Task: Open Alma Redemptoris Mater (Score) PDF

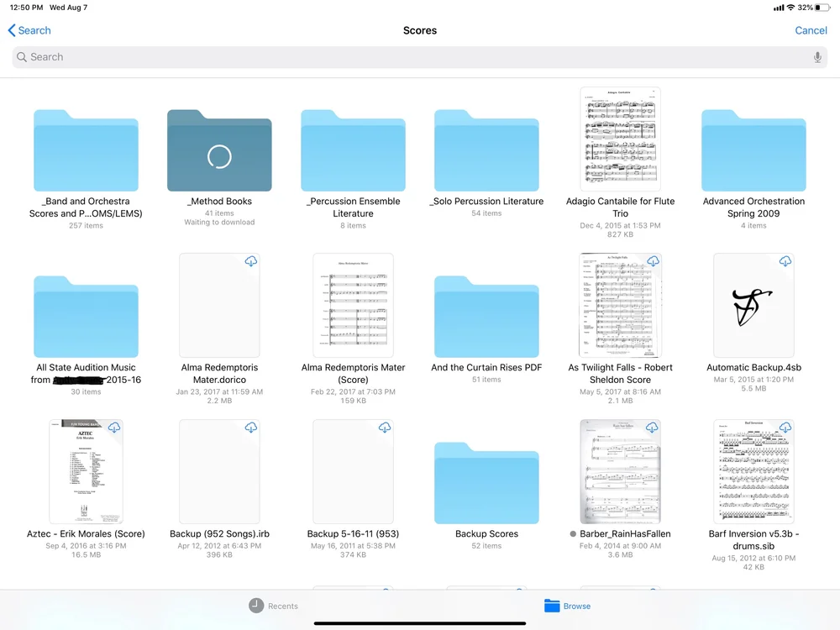Action: 353,304
